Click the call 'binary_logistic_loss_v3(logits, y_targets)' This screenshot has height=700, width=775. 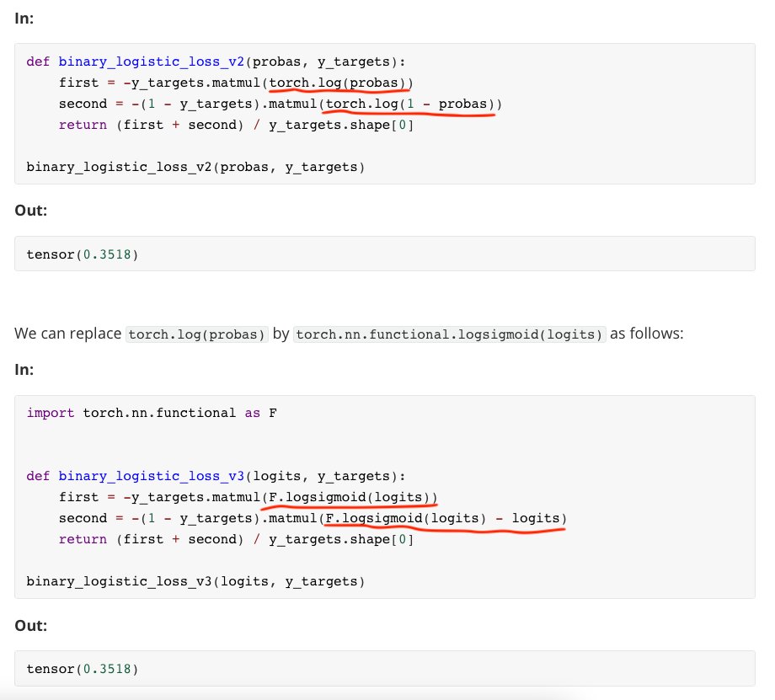[x=195, y=581]
